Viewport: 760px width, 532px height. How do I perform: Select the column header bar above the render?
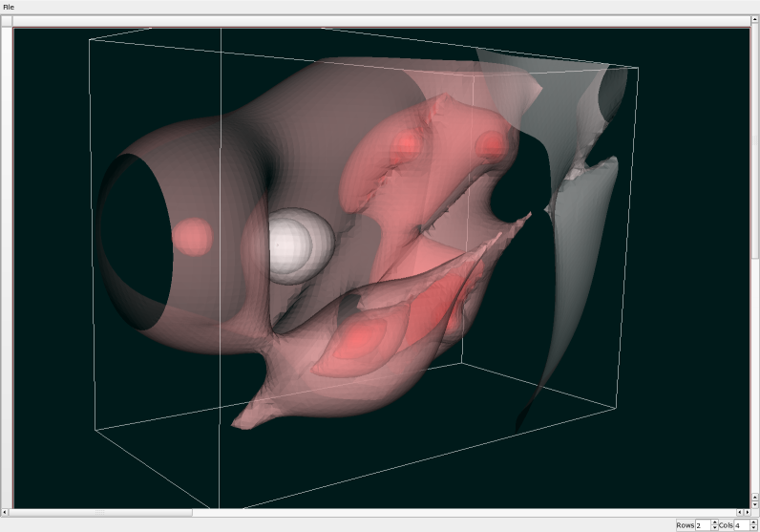pyautogui.click(x=381, y=21)
